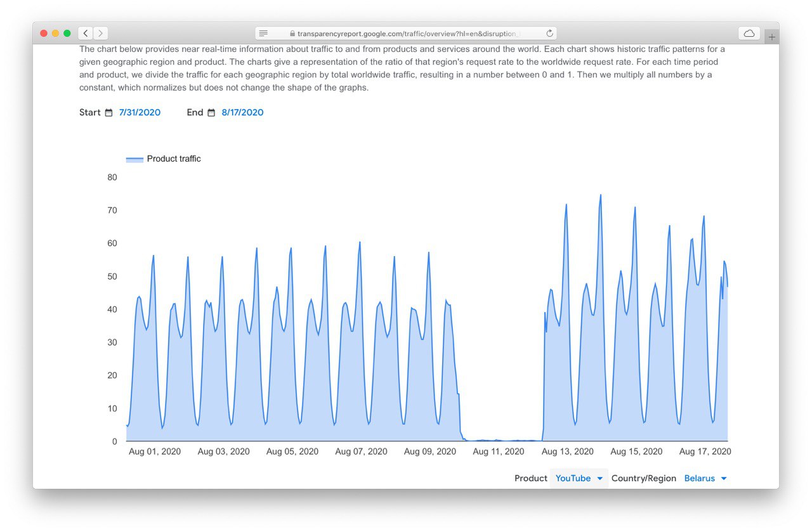Click the Aug 09, 2020 axis label
The image size is (812, 532).
point(430,451)
